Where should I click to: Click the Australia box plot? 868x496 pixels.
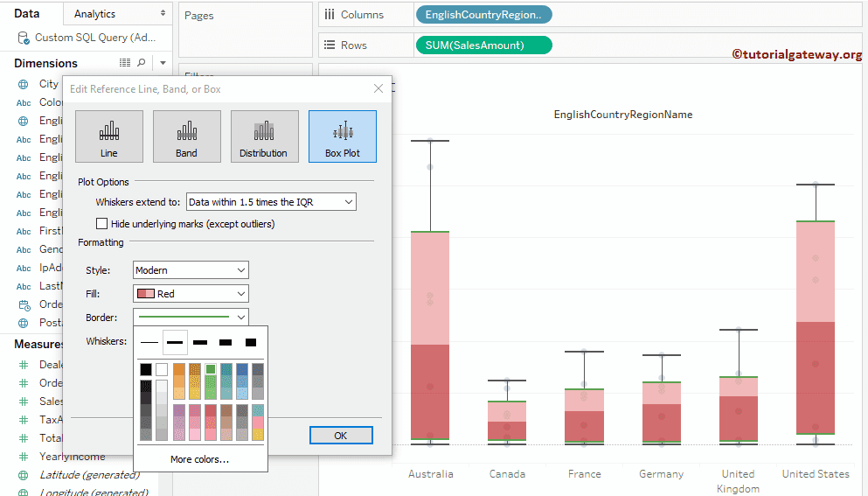pos(430,335)
